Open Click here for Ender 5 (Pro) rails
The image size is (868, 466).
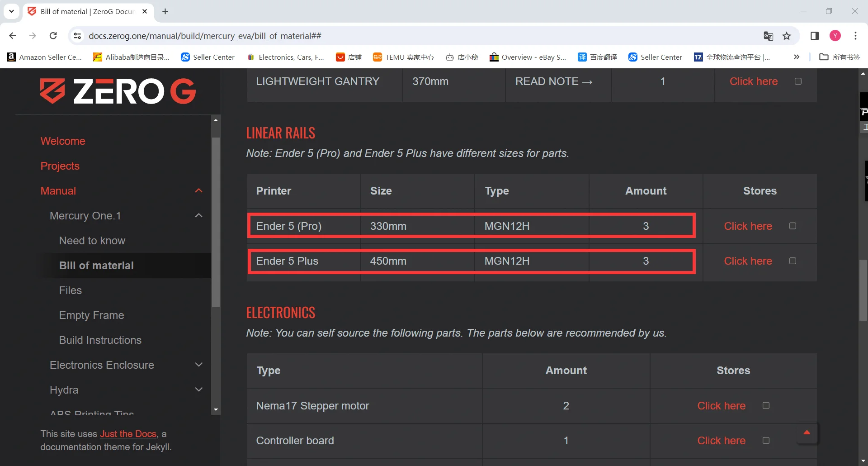[748, 226]
